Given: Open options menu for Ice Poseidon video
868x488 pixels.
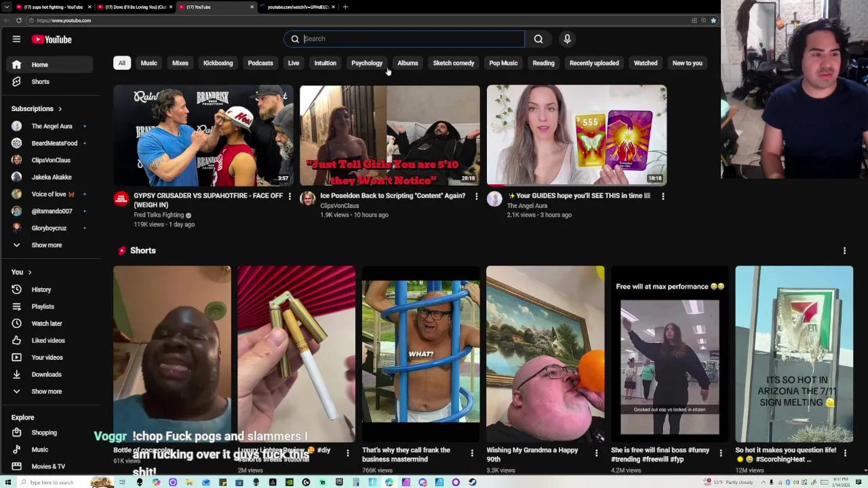Looking at the screenshot, I should [476, 197].
